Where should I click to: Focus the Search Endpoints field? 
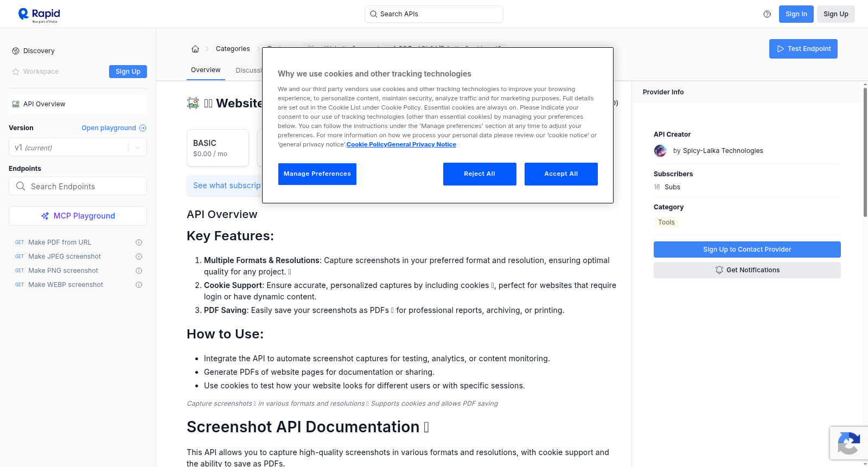78,186
